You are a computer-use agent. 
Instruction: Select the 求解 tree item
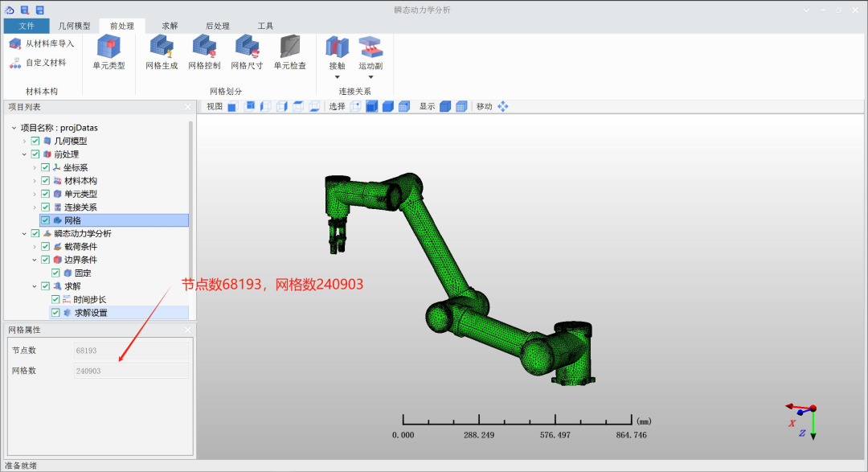72,286
